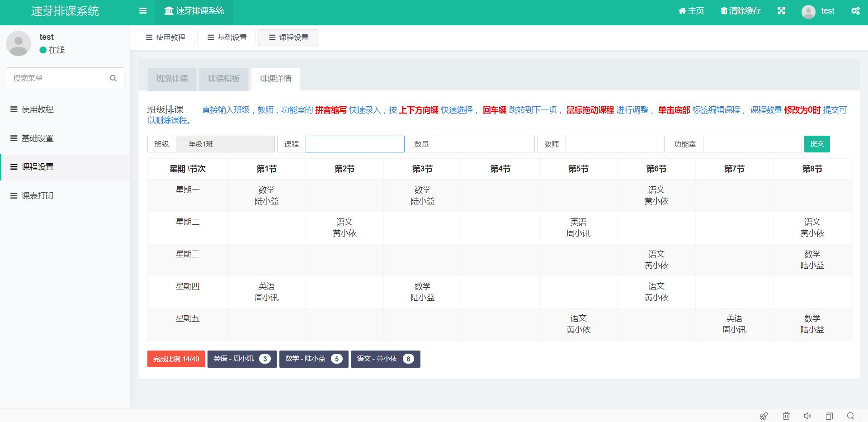Select the 语文 - 黄小依 course tag
868x422 pixels.
pyautogui.click(x=385, y=359)
